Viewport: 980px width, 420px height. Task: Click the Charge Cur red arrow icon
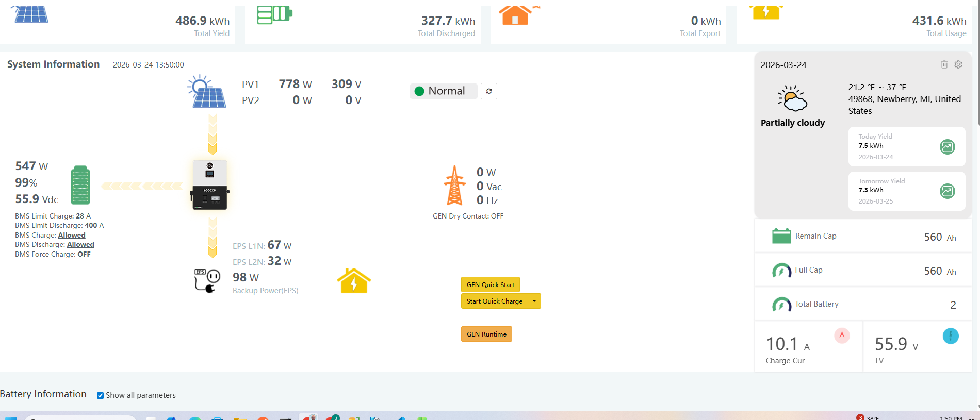tap(842, 335)
